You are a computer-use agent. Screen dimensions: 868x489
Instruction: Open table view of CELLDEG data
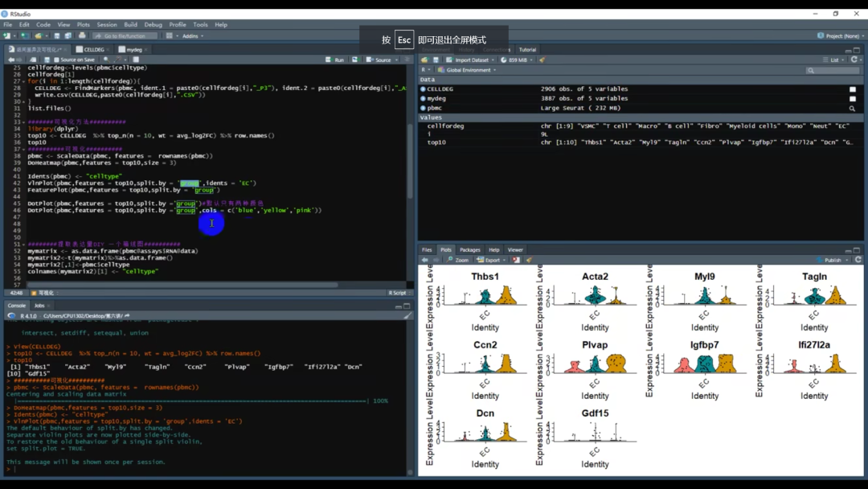853,89
